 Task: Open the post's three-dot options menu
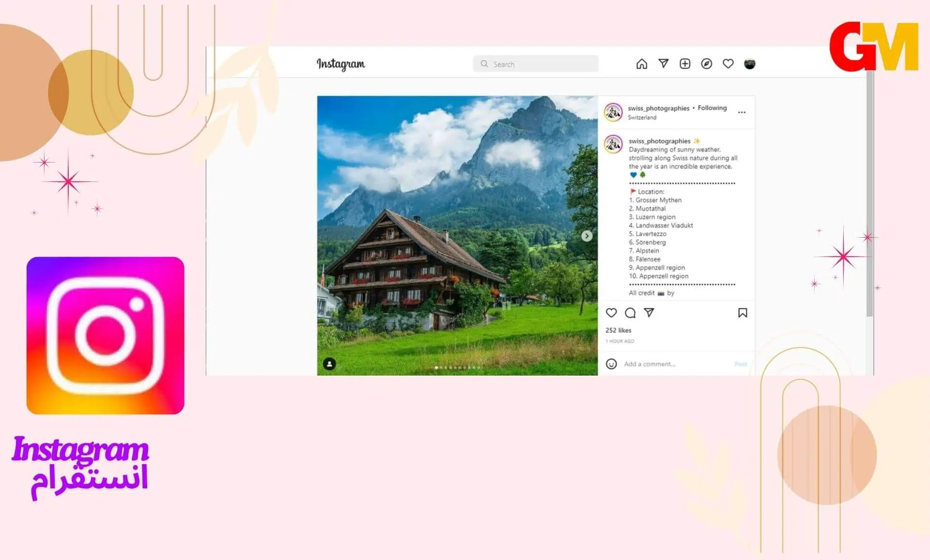(742, 112)
